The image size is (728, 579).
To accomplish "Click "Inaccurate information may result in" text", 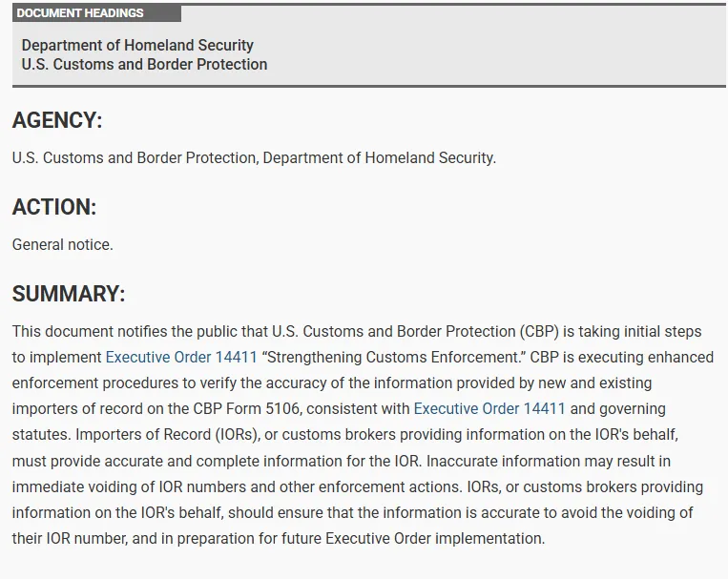I will pos(549,462).
